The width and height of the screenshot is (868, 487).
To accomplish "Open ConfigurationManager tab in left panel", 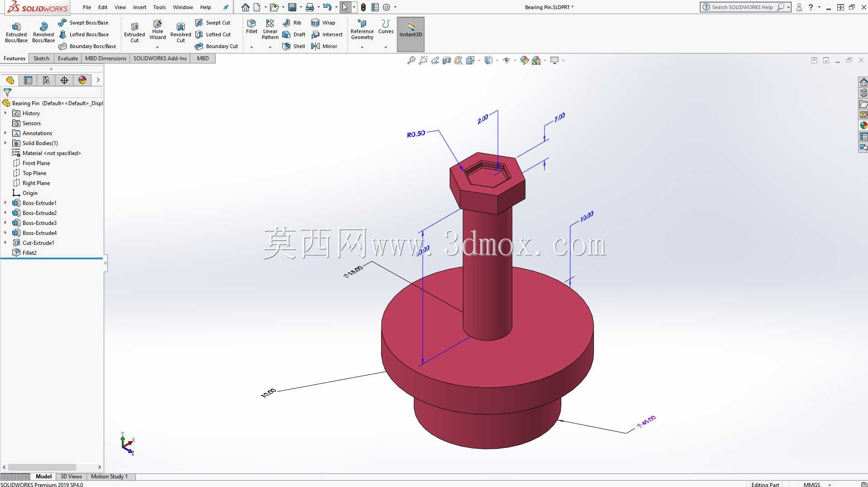I will [46, 80].
